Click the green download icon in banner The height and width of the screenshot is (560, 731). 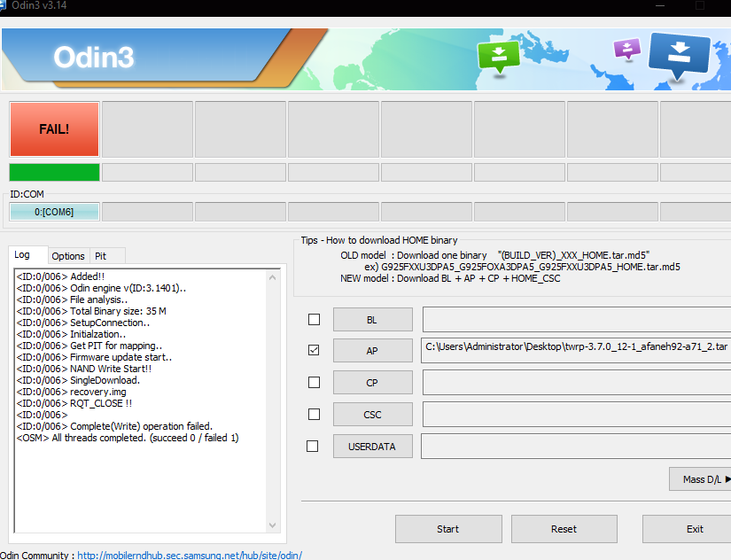pos(498,57)
